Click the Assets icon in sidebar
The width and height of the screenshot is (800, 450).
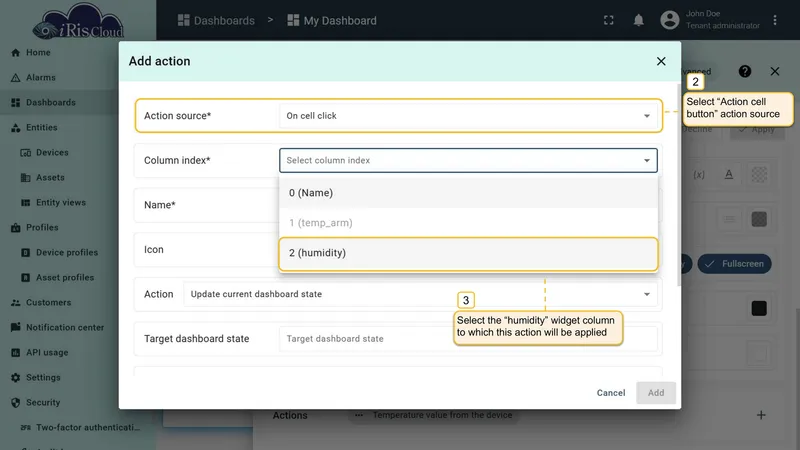(26, 178)
